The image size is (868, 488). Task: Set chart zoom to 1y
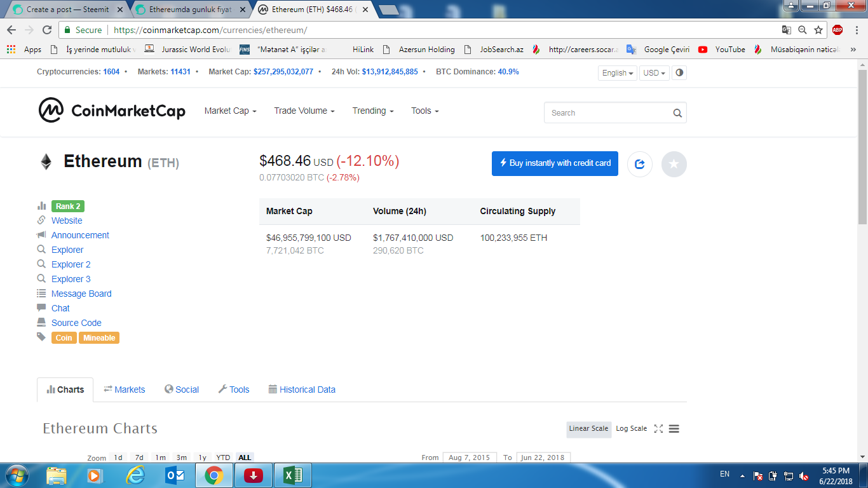tap(202, 457)
